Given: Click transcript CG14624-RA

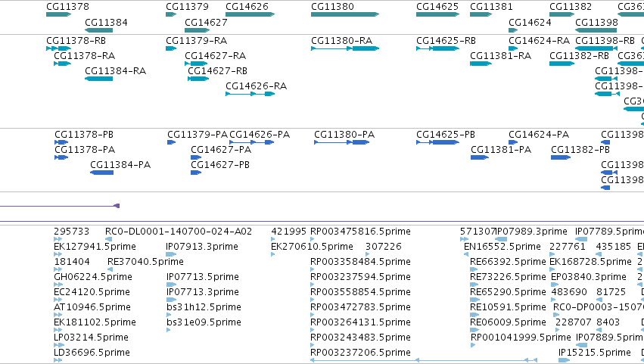Looking at the screenshot, I should click(540, 41).
